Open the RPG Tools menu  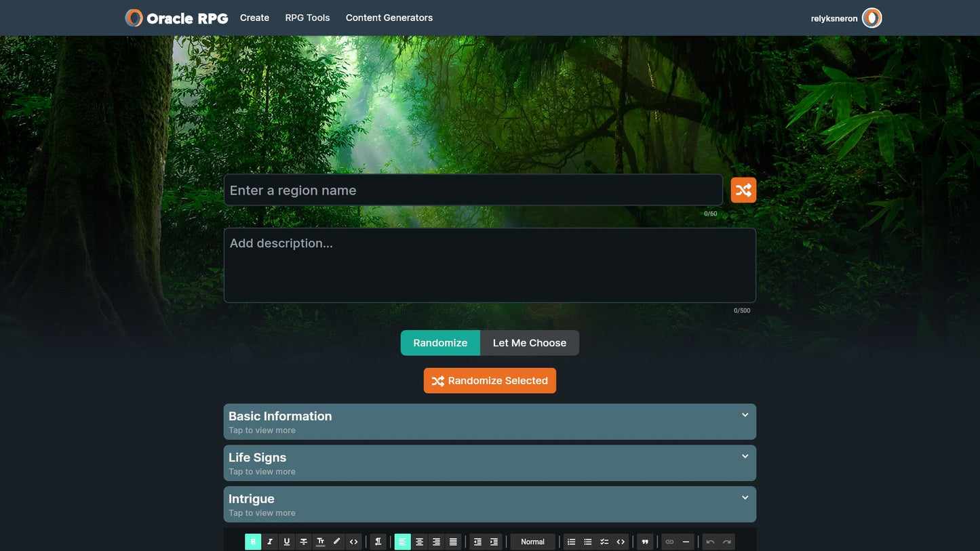click(x=307, y=18)
